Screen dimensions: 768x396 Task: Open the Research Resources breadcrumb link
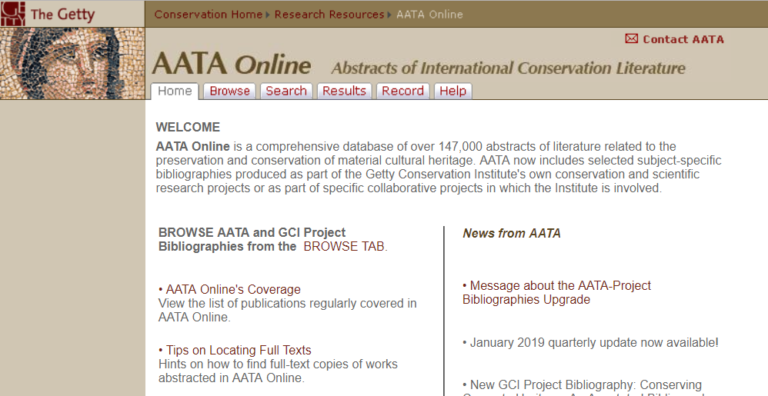coord(329,15)
